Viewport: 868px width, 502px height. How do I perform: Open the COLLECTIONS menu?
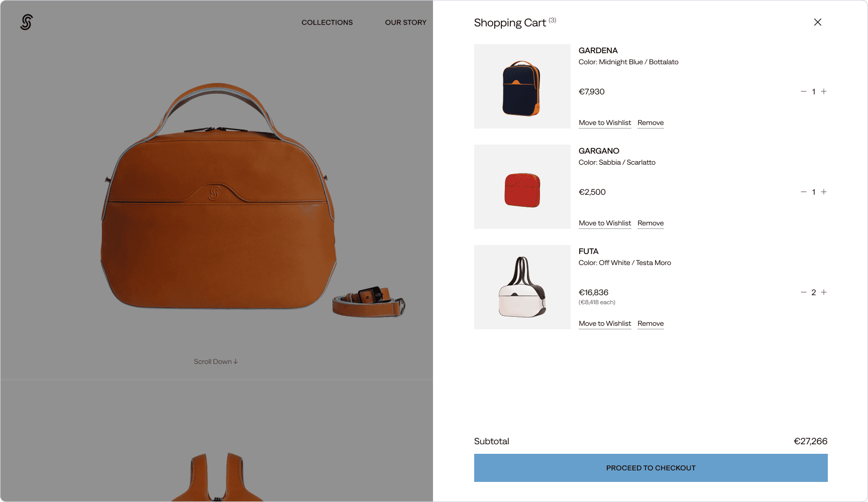(327, 23)
